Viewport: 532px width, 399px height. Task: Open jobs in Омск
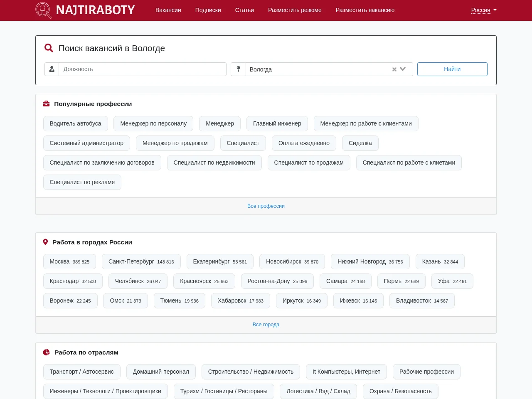126,301
